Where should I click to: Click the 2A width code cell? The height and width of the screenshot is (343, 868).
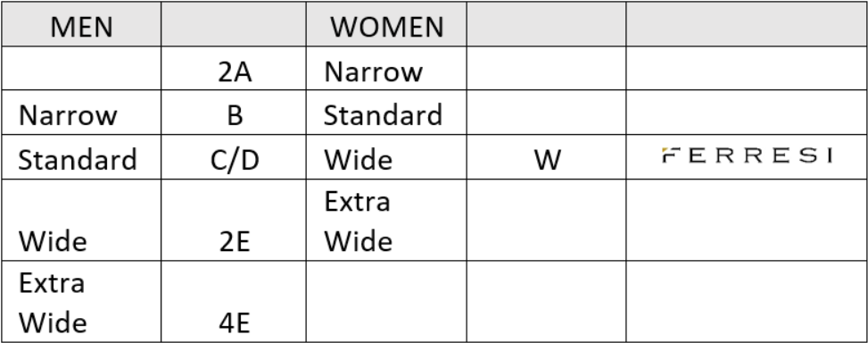tap(234, 68)
